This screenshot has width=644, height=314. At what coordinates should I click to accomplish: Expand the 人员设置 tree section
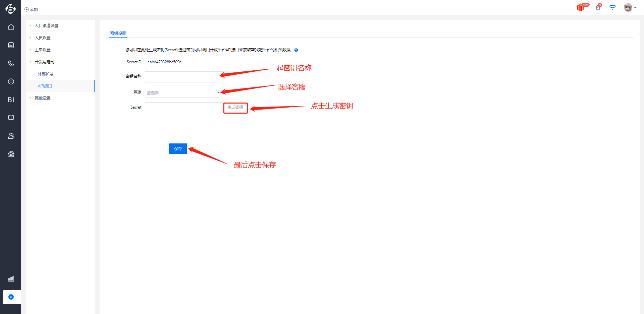42,38
